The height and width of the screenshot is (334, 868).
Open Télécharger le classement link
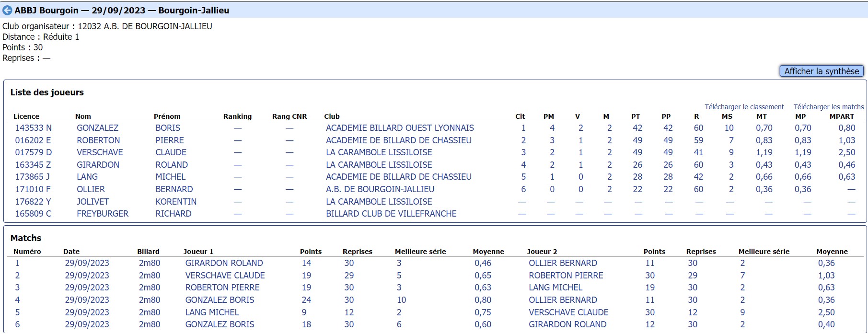pos(744,107)
